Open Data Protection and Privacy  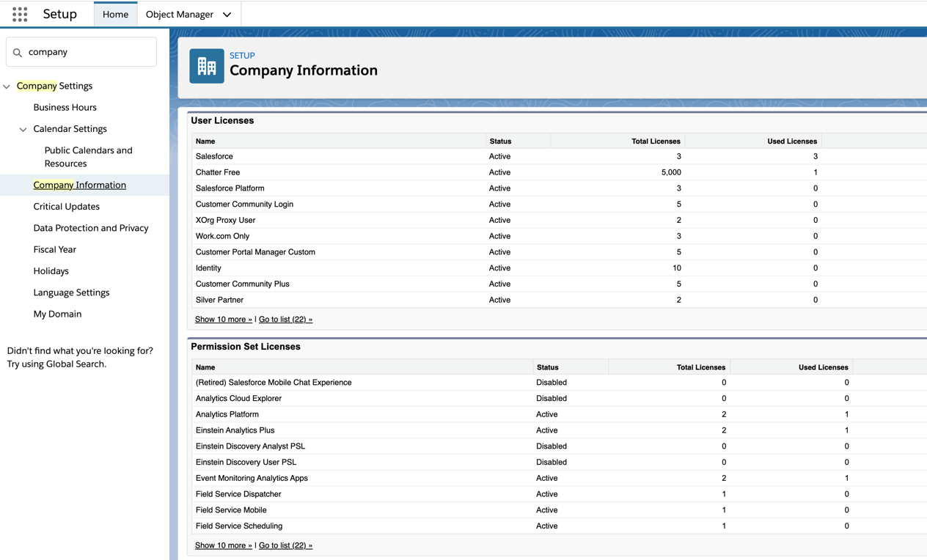[91, 228]
